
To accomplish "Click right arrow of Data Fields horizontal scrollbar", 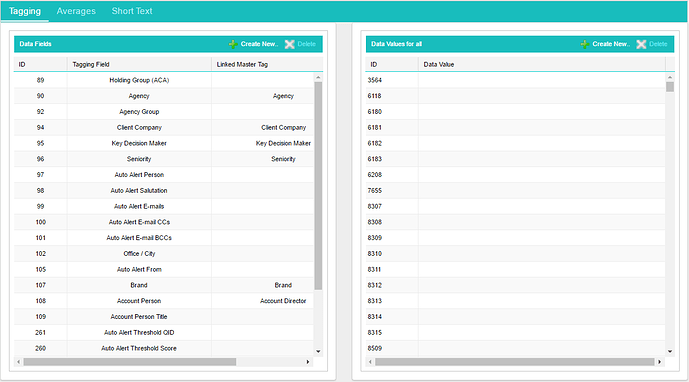I will click(x=308, y=362).
